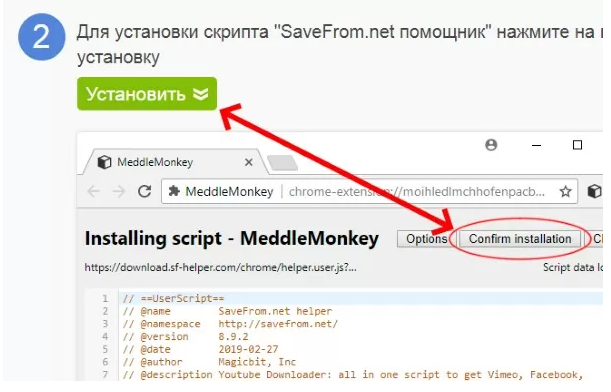Click the green Установить install button

pyautogui.click(x=147, y=94)
